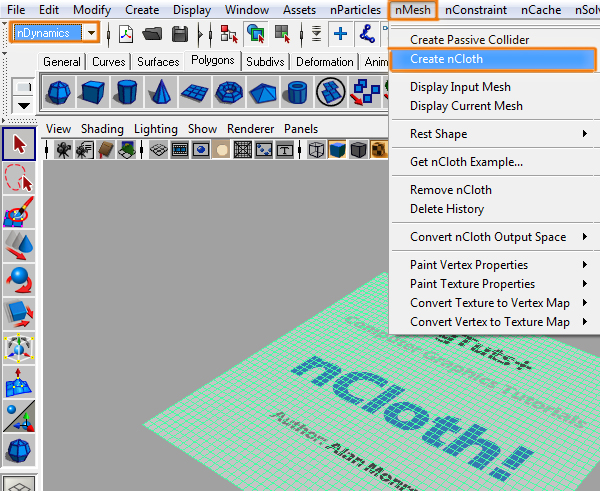
Task: Click the bookmarks icon in panel toolbar
Action: pos(106,150)
